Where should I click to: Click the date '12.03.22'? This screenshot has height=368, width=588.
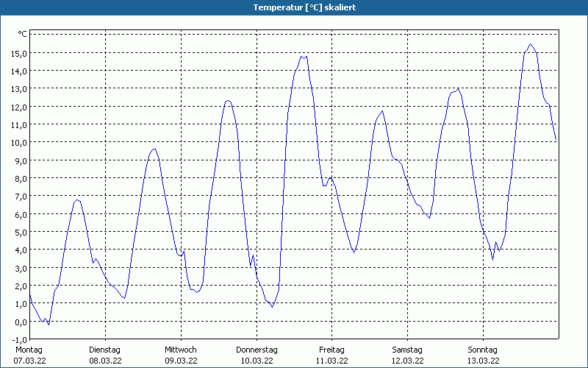pyautogui.click(x=408, y=361)
